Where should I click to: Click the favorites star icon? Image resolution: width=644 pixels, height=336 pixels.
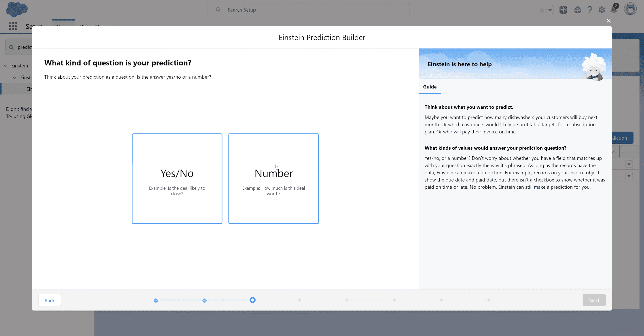[543, 9]
